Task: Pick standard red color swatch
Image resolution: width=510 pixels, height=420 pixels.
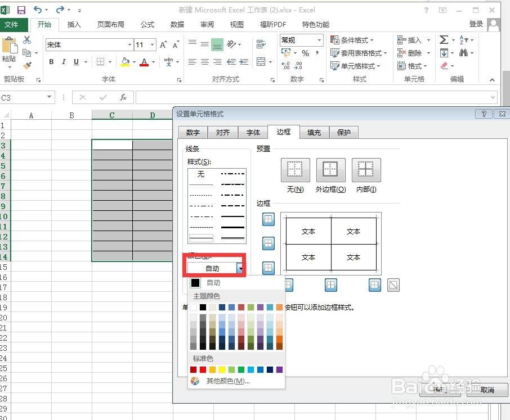Action: click(203, 369)
